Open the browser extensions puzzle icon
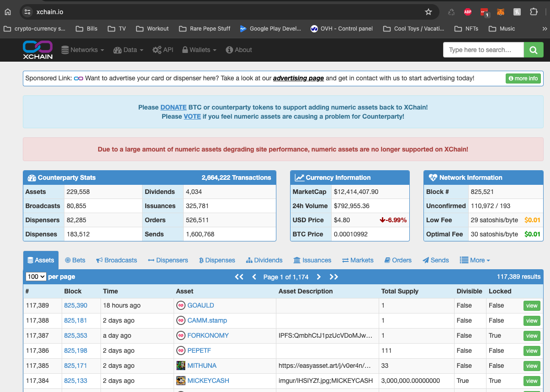Screen dimensions: 550x392 (534, 12)
